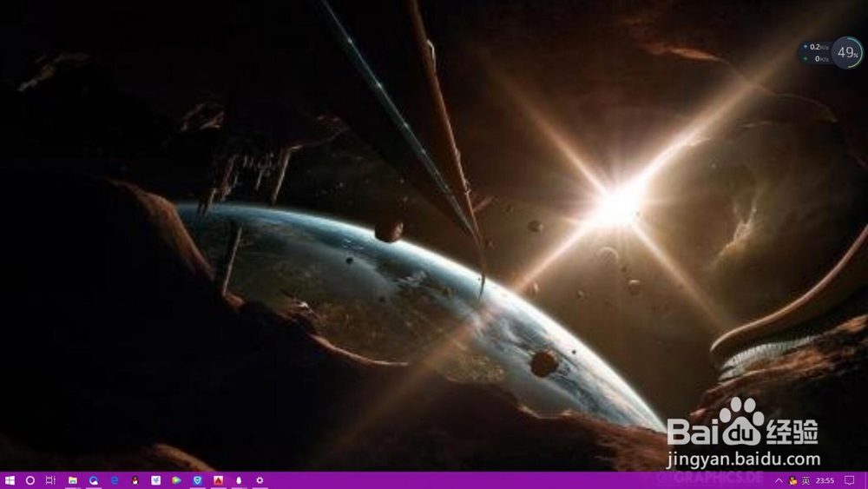The height and width of the screenshot is (489, 868).
Task: Open the white penguin-shaped taskbar app
Action: click(239, 480)
